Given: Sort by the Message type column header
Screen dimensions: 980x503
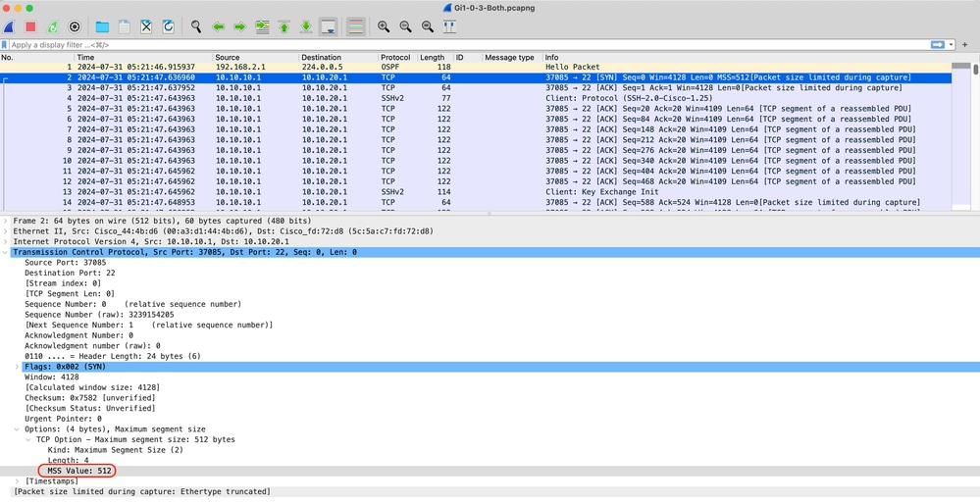Looking at the screenshot, I should [512, 58].
